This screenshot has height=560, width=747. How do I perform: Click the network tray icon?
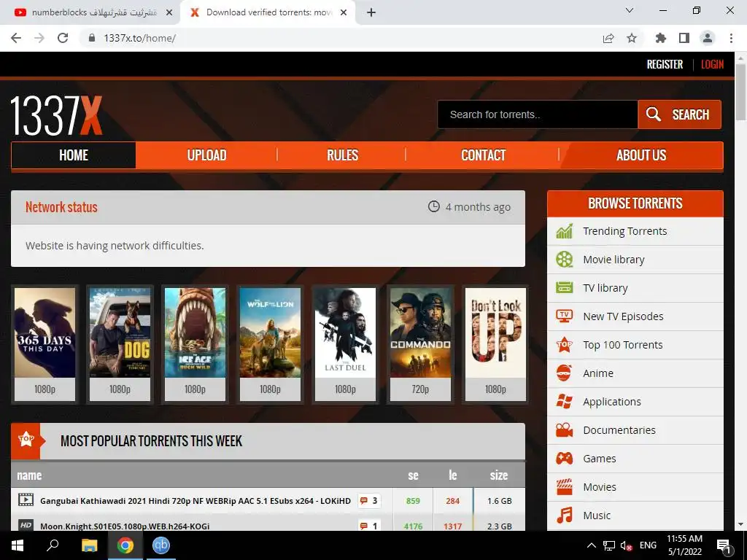[609, 545]
